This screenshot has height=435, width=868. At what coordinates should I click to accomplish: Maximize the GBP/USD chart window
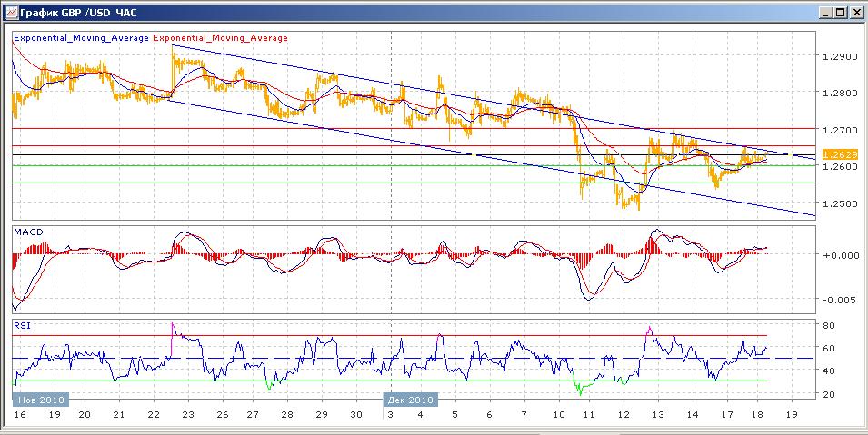point(840,13)
